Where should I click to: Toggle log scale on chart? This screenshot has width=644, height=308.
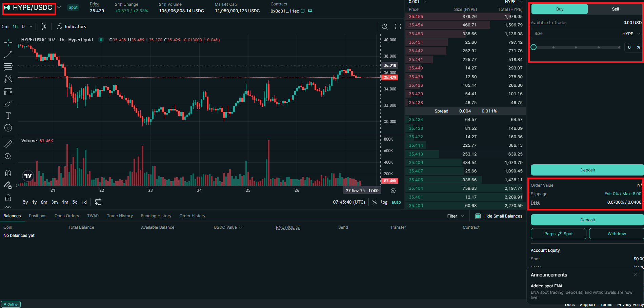(384, 202)
